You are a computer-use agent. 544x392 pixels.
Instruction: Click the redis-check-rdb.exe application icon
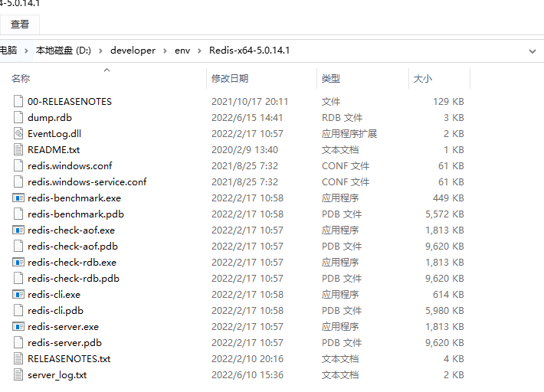(x=18, y=263)
